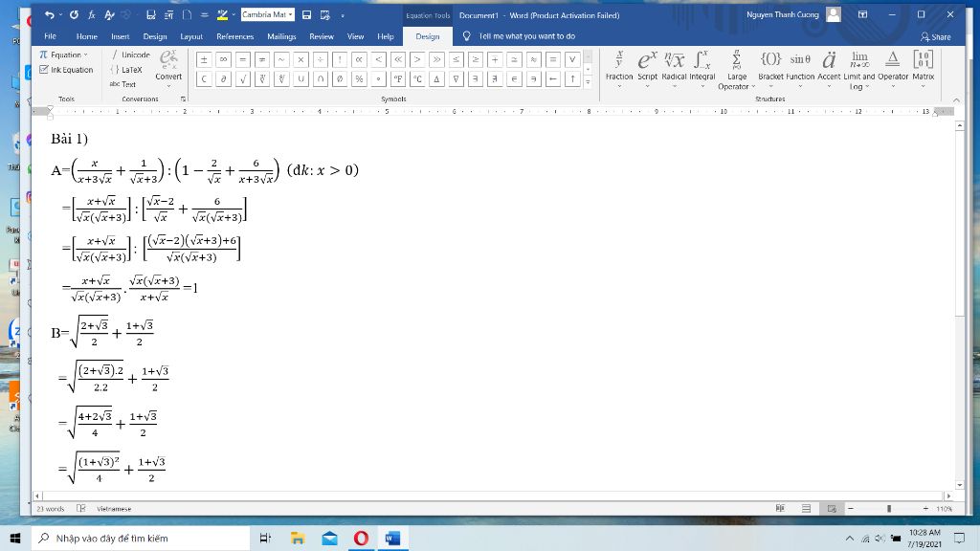Insert the union symbol
Screen dimensions: 980x551
(x=301, y=78)
